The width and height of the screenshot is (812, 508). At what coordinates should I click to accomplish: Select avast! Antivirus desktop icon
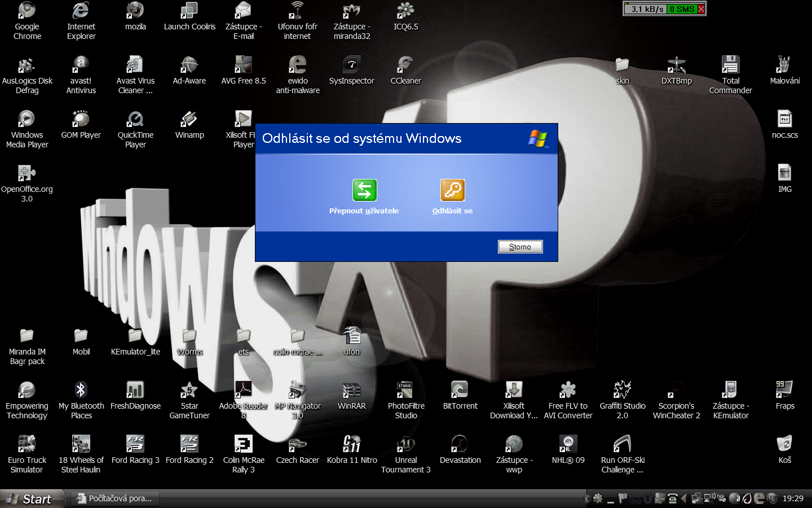pos(81,65)
